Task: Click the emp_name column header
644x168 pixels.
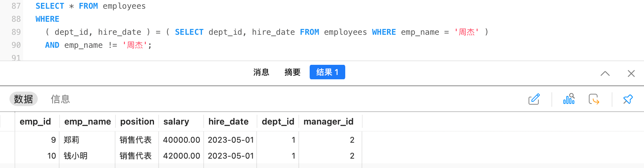Action: (x=87, y=122)
